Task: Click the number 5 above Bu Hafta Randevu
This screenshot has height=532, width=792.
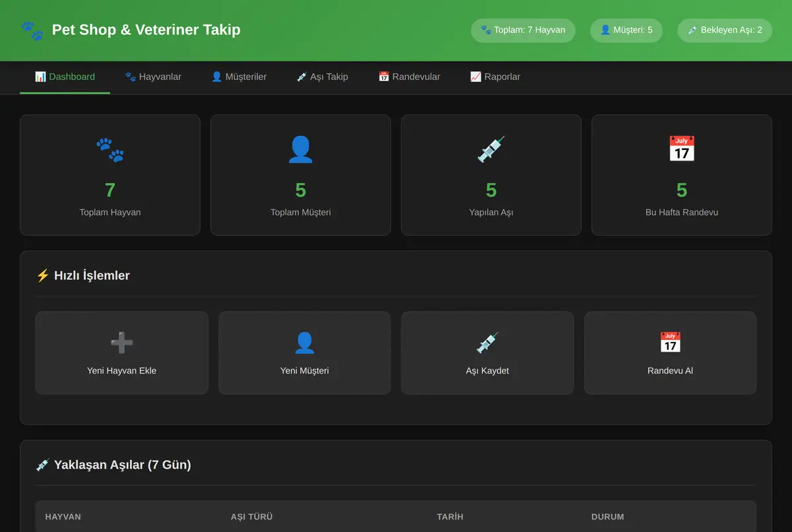Action: (682, 191)
